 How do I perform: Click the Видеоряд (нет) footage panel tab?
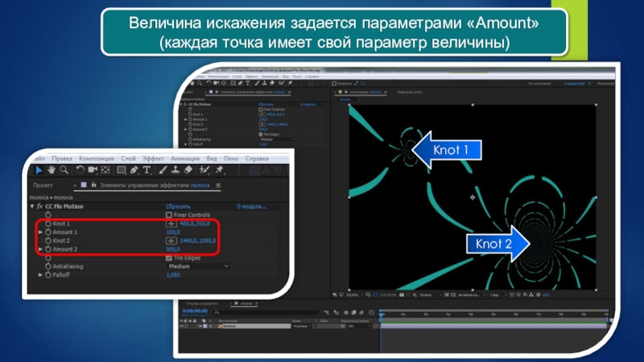coord(410,92)
